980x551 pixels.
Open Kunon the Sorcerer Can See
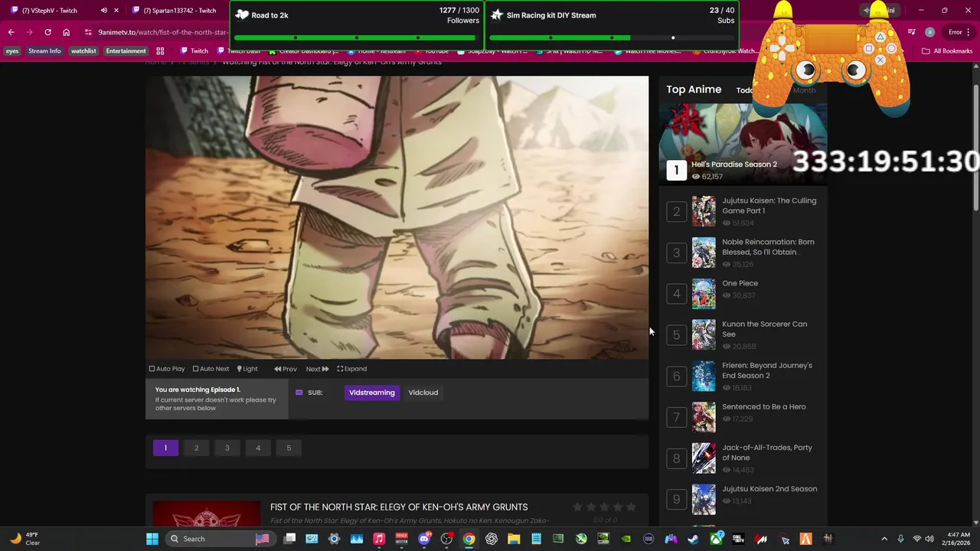pyautogui.click(x=764, y=329)
